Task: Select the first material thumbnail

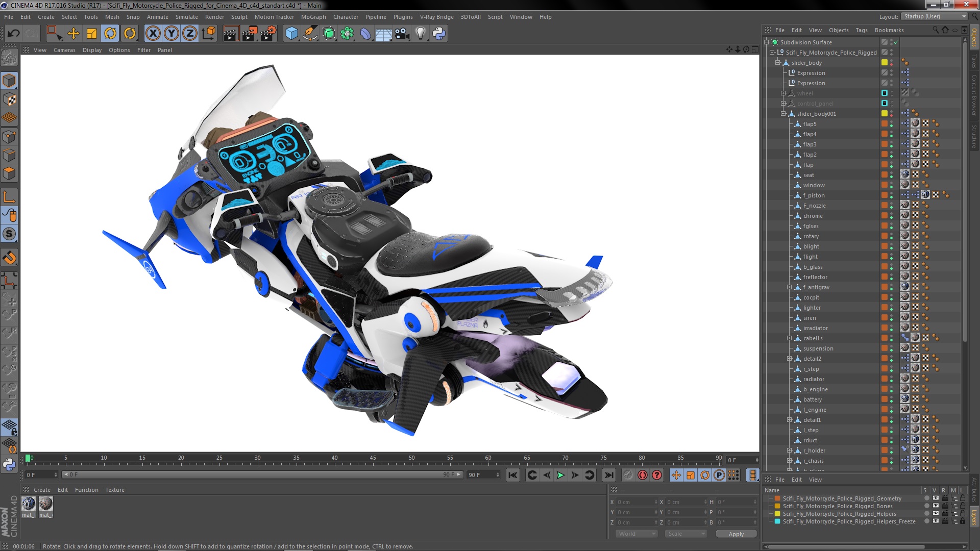Action: (x=29, y=504)
